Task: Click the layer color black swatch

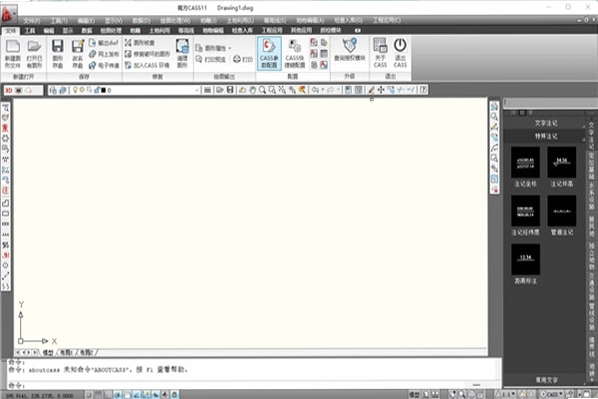Action: 103,90
